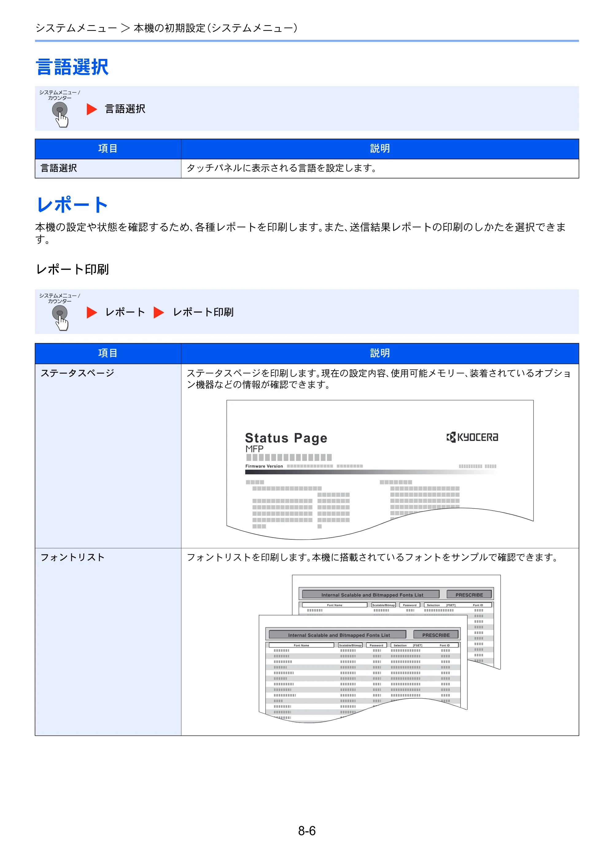Click the breadcrumb システムメニュー header text
The image size is (614, 868).
(x=166, y=28)
